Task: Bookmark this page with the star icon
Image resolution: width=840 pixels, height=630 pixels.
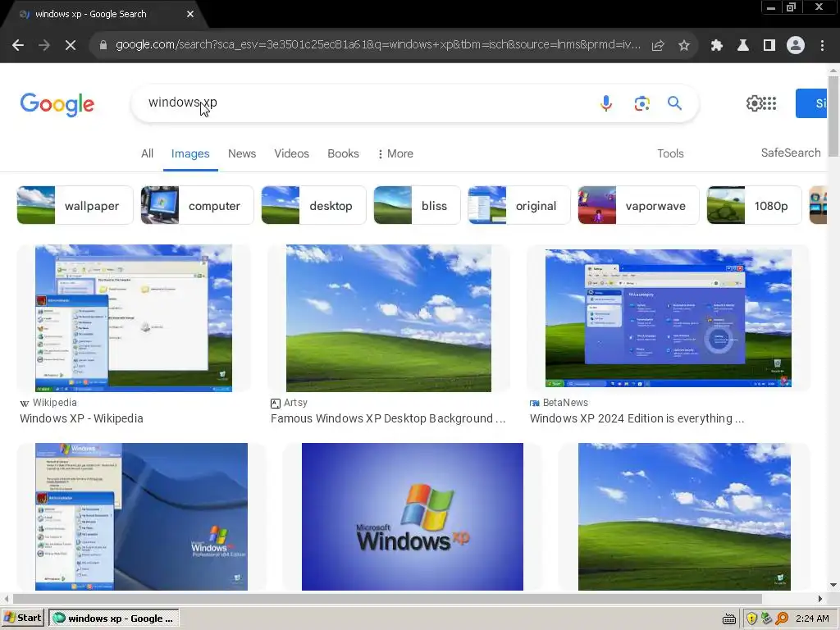Action: coord(684,45)
